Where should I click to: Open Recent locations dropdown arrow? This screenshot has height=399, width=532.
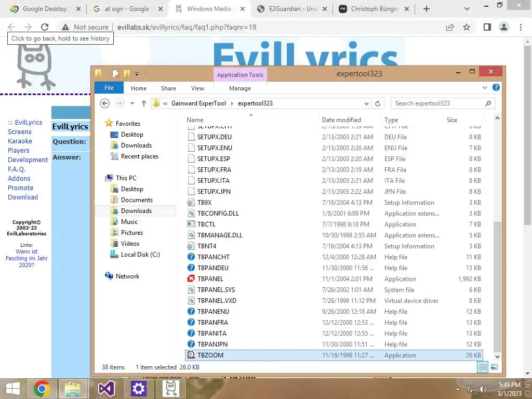(132, 103)
